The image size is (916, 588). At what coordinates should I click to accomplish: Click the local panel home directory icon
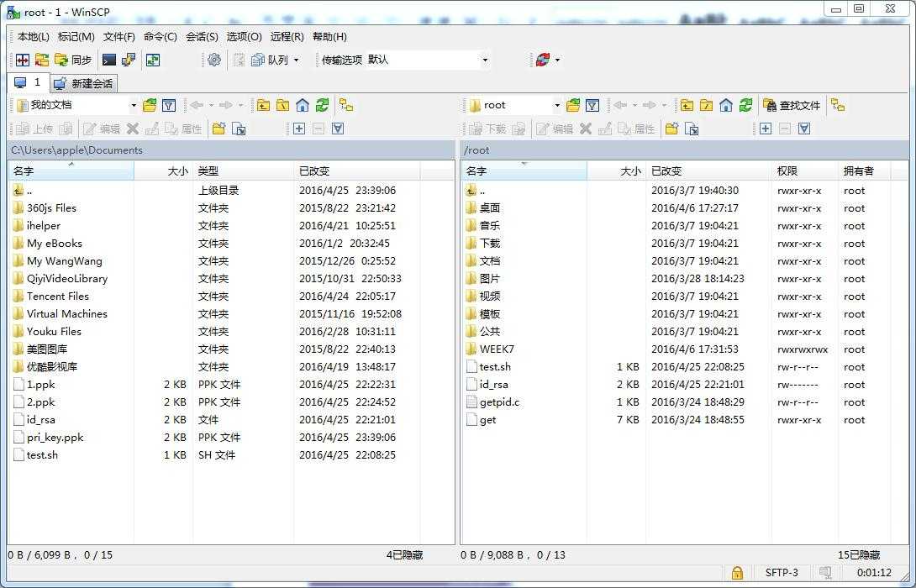(x=302, y=106)
